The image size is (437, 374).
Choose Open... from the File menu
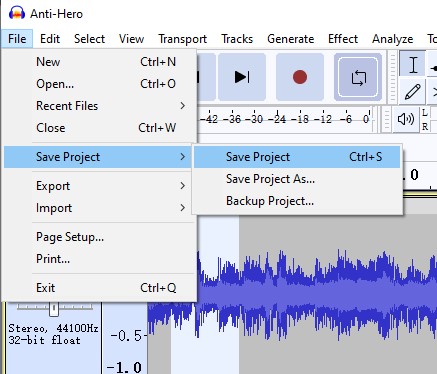click(99, 84)
